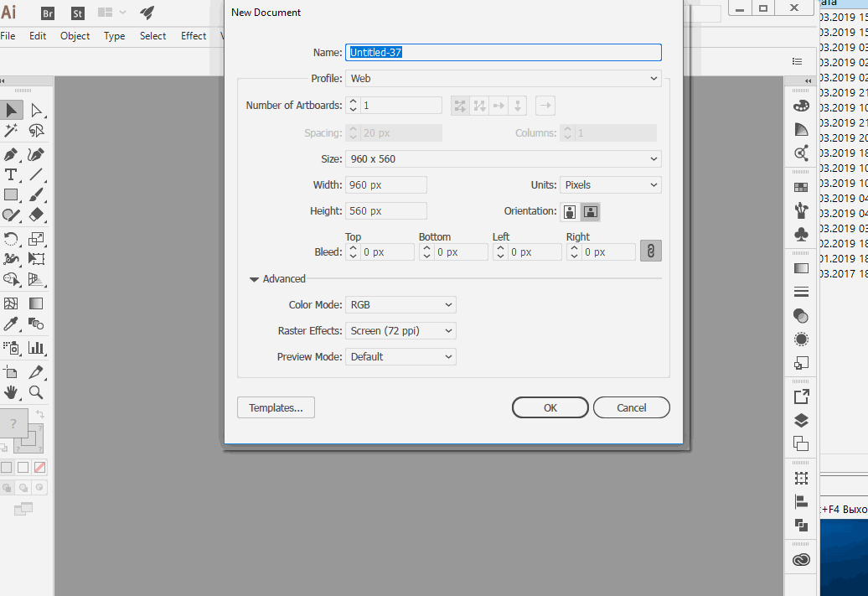Toggle the bleed link chain button
The image size is (868, 596).
point(650,251)
